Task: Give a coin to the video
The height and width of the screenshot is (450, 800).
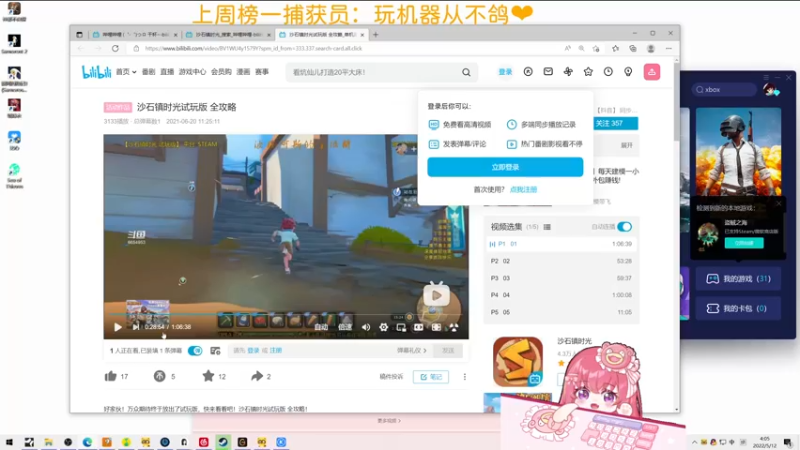Action: coord(159,376)
